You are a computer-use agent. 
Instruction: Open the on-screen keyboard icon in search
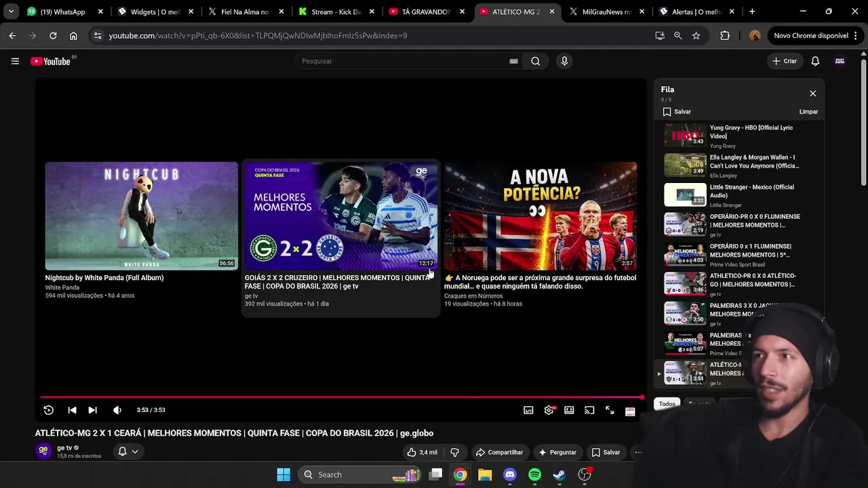point(513,61)
